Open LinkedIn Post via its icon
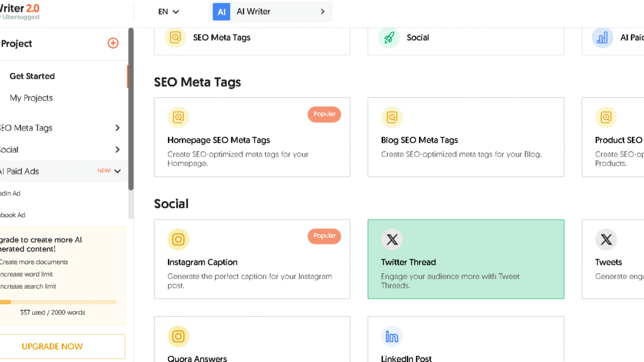The image size is (644, 362). (392, 337)
